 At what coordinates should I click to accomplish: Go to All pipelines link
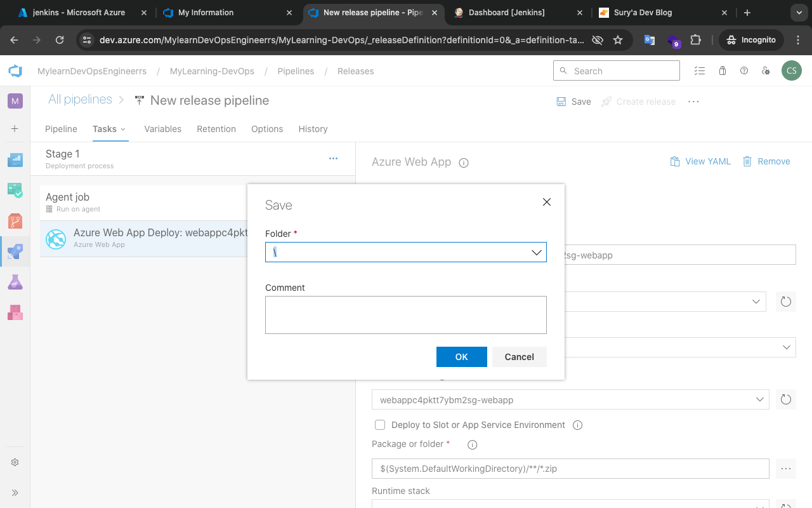[80, 100]
